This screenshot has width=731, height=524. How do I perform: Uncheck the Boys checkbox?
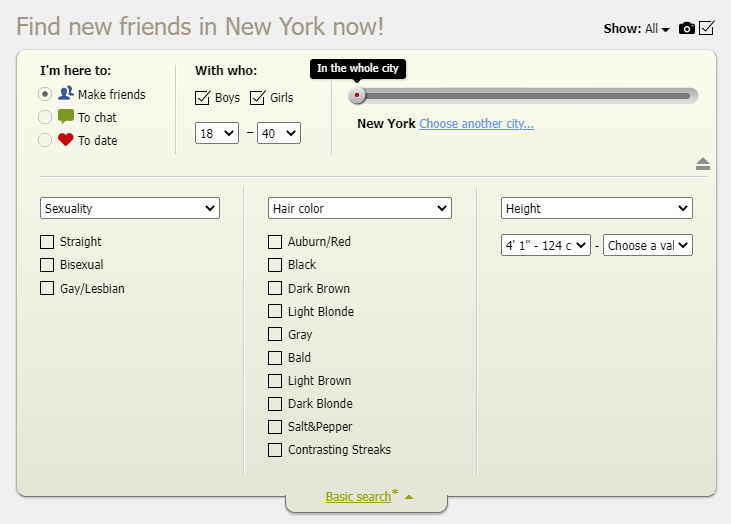203,98
